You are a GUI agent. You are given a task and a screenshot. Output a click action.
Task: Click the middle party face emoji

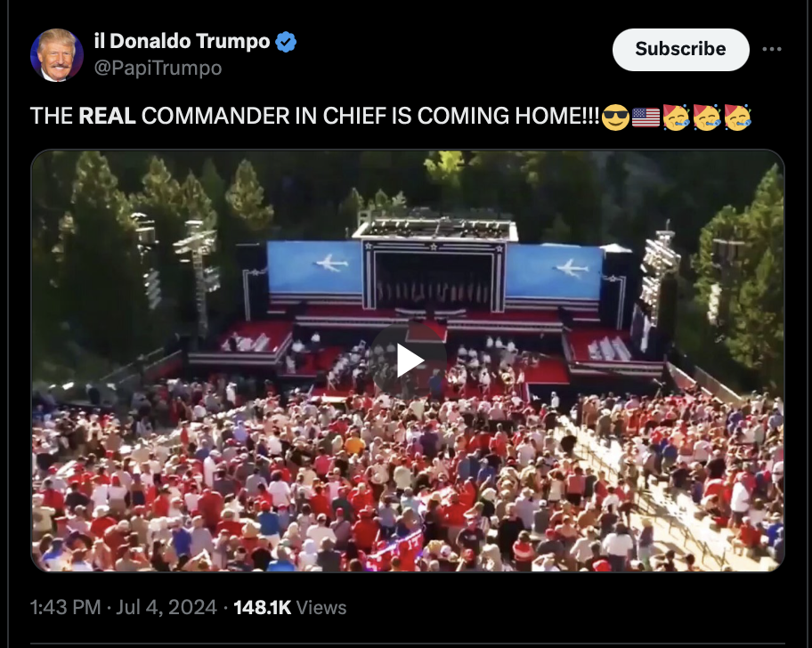click(707, 117)
